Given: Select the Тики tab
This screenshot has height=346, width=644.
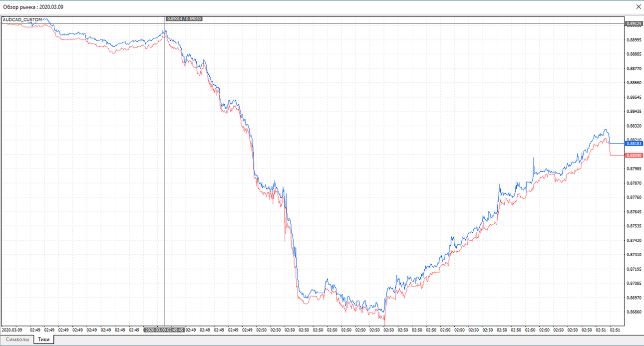Looking at the screenshot, I should pos(44,340).
